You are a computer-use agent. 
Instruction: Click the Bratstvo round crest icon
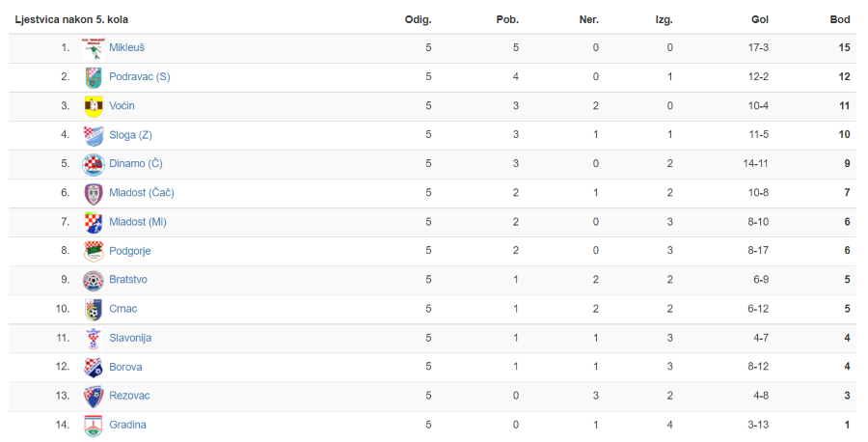[x=93, y=281]
